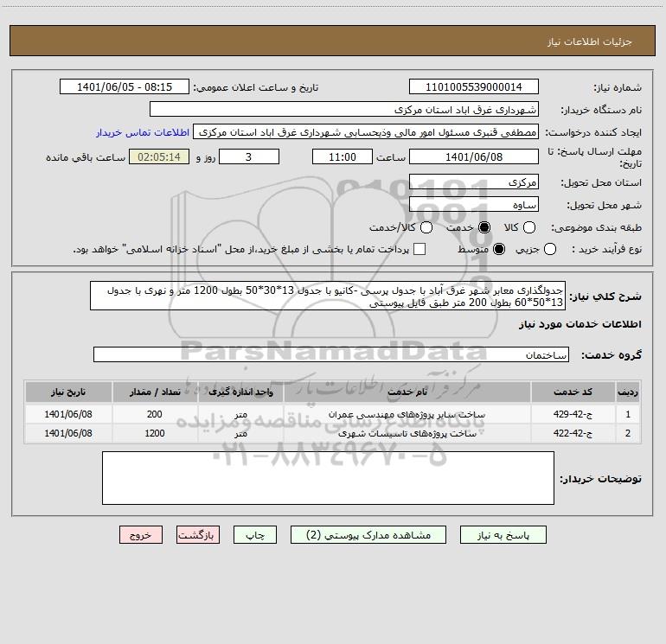Click the announcement date field 1401/06/05 - 08:15
Image resolution: width=666 pixels, height=644 pixels.
pyautogui.click(x=125, y=86)
